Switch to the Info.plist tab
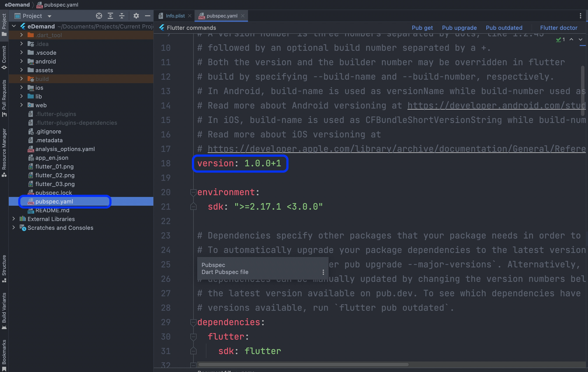The image size is (588, 372). pos(175,16)
